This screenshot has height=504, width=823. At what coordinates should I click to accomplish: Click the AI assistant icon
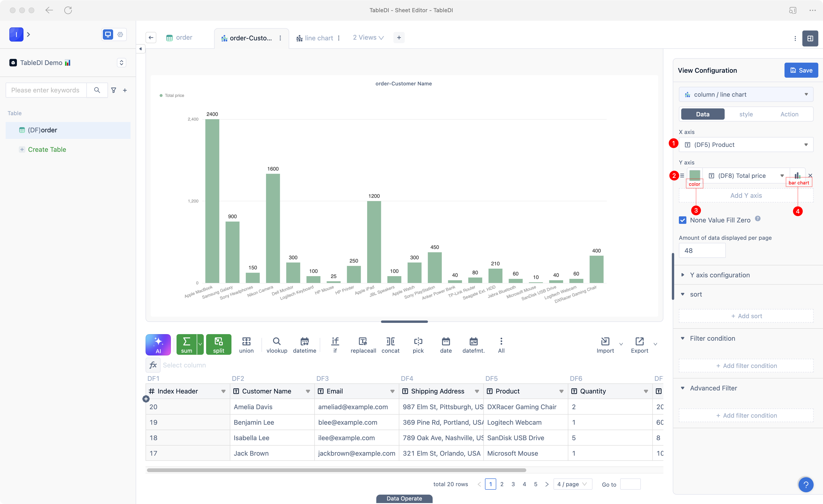click(x=158, y=344)
